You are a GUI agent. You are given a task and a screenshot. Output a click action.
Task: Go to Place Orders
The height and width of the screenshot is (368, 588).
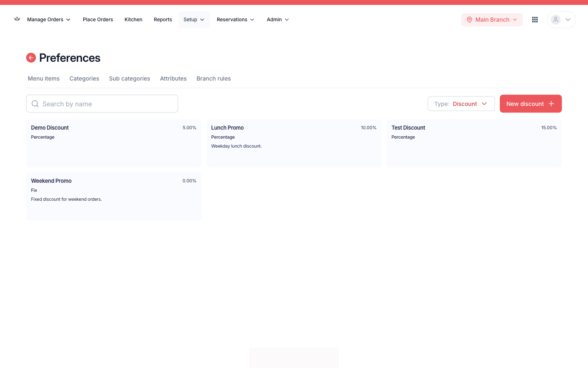[x=98, y=20]
